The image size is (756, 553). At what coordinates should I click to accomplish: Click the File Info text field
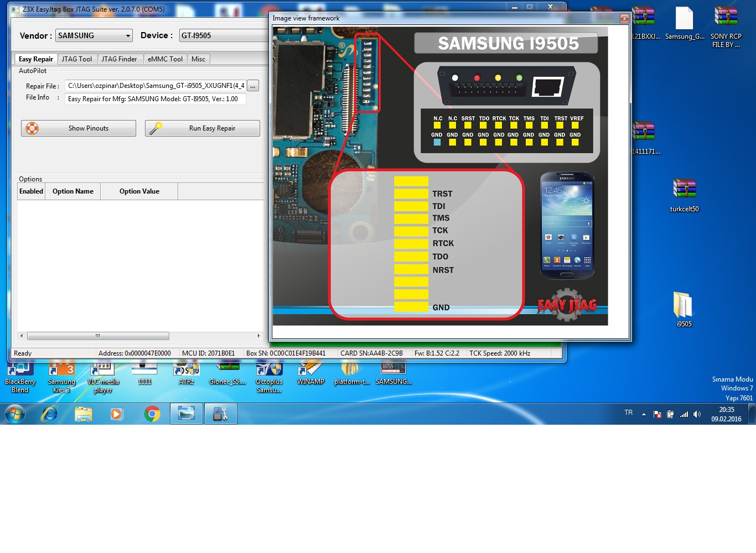(156, 99)
